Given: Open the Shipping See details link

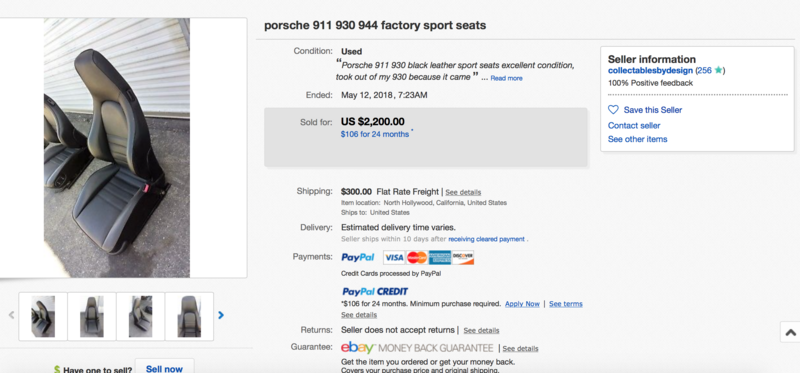Looking at the screenshot, I should [x=463, y=192].
